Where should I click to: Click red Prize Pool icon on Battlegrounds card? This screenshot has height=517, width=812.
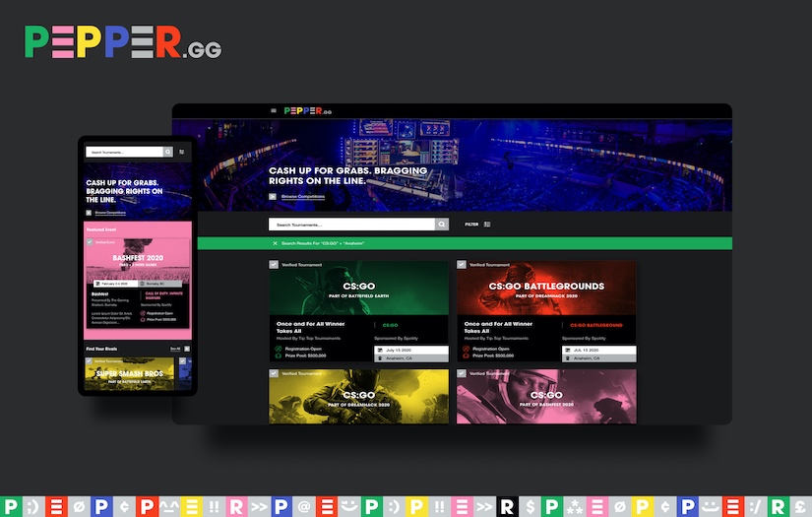point(467,355)
